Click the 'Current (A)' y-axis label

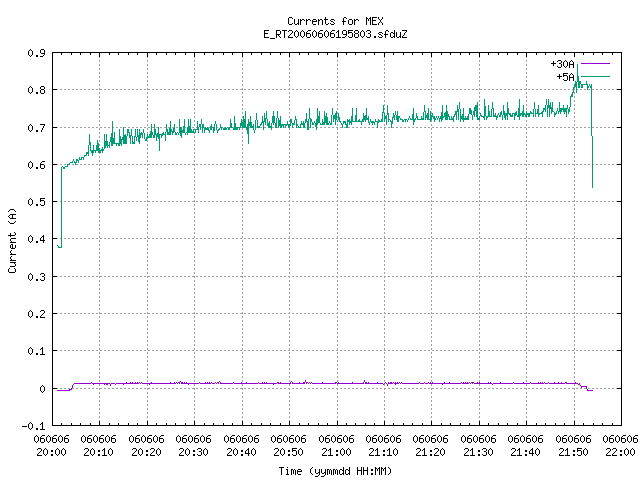pos(12,240)
